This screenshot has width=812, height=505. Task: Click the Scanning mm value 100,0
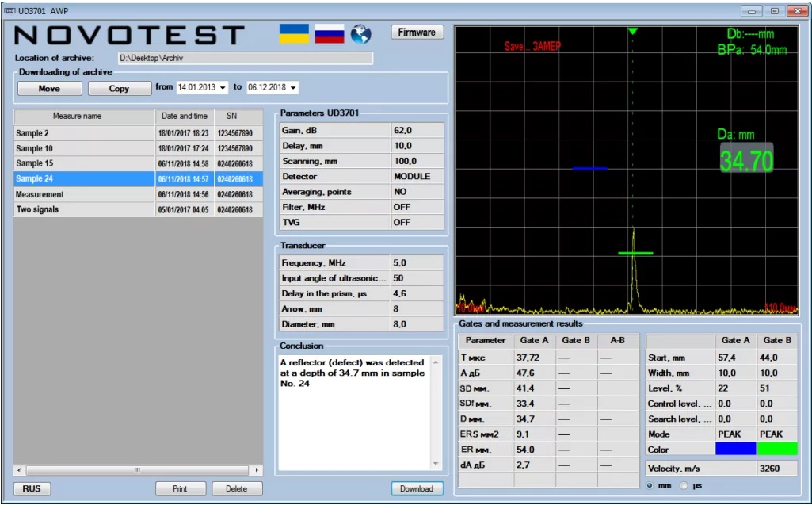[x=417, y=161]
